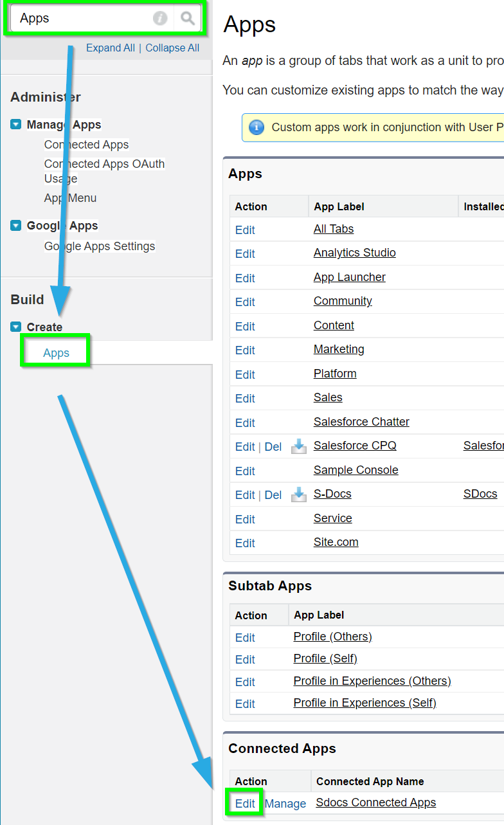
Task: Open Connected Apps OAuth Usage in sidebar
Action: [104, 171]
